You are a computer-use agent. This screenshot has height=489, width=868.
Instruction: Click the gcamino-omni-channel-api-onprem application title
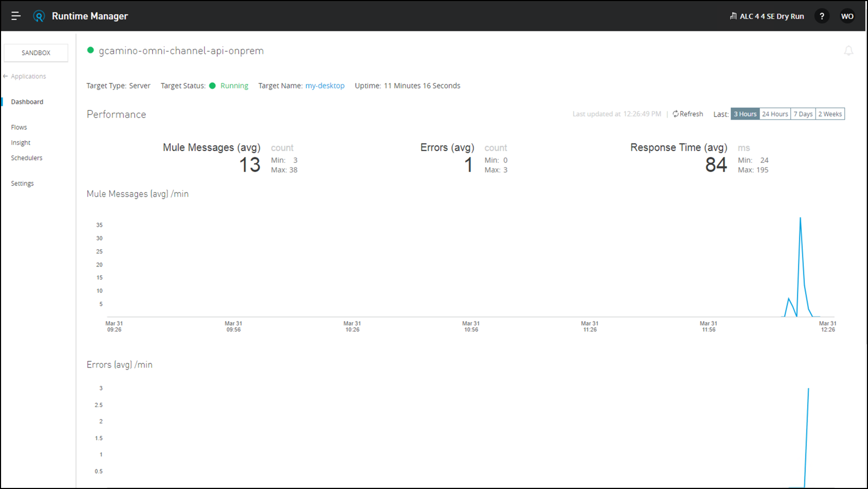click(181, 51)
